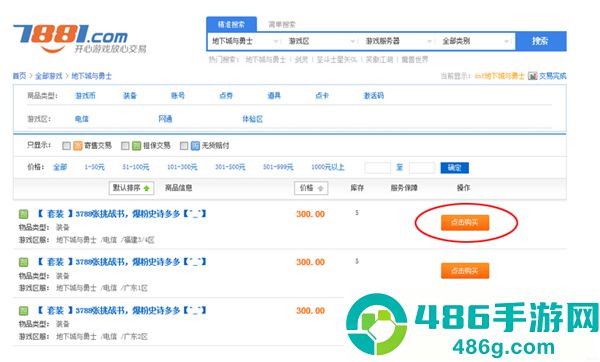Open the 地下城与勇士 game dropdown in search bar
600x362 pixels.
[x=245, y=41]
